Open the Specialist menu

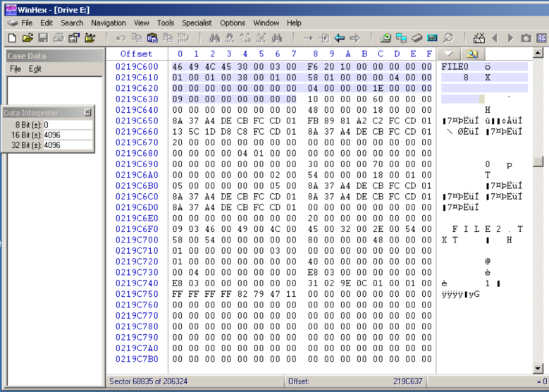197,23
